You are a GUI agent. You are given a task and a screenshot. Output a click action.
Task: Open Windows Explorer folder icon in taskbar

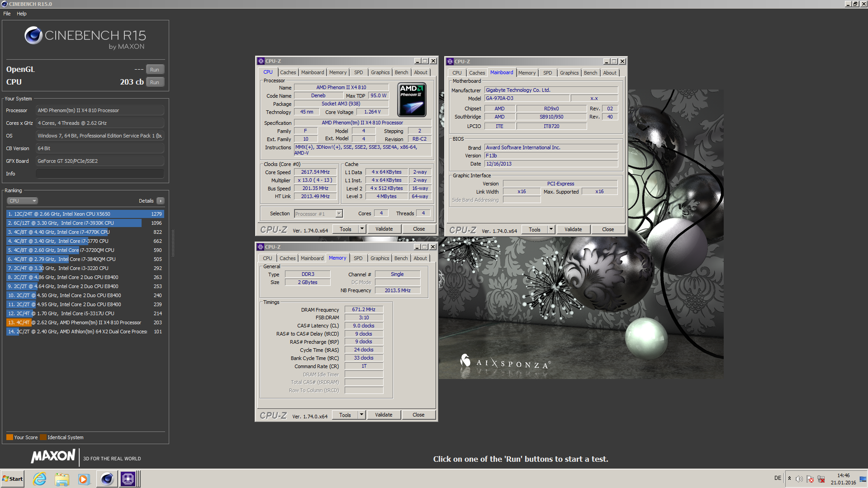coord(62,479)
